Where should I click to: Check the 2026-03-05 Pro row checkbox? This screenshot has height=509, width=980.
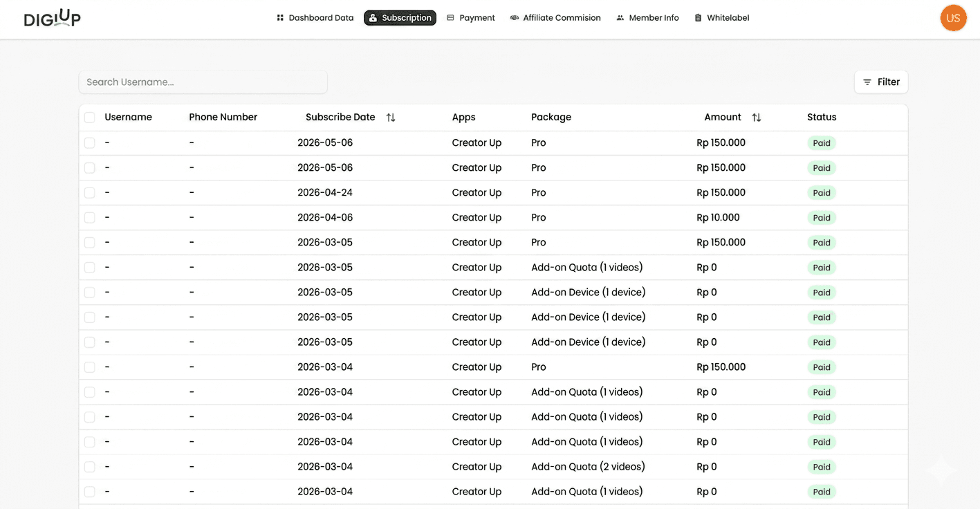coord(90,243)
